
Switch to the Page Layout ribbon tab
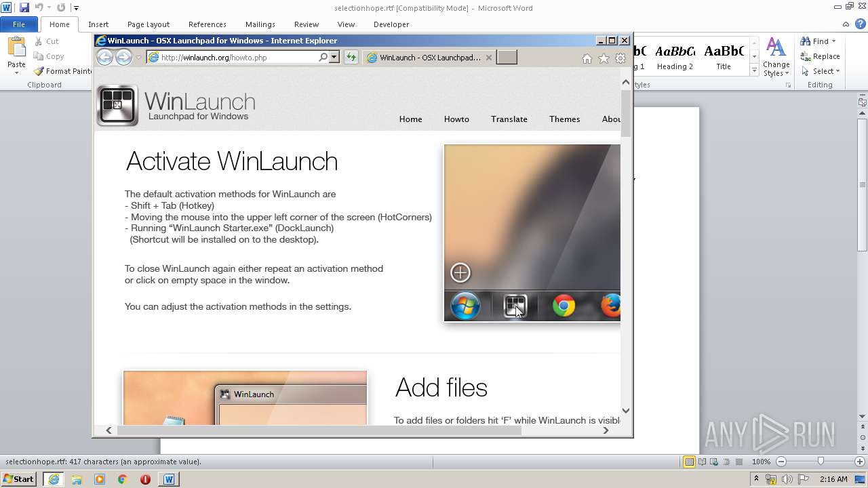coord(149,24)
